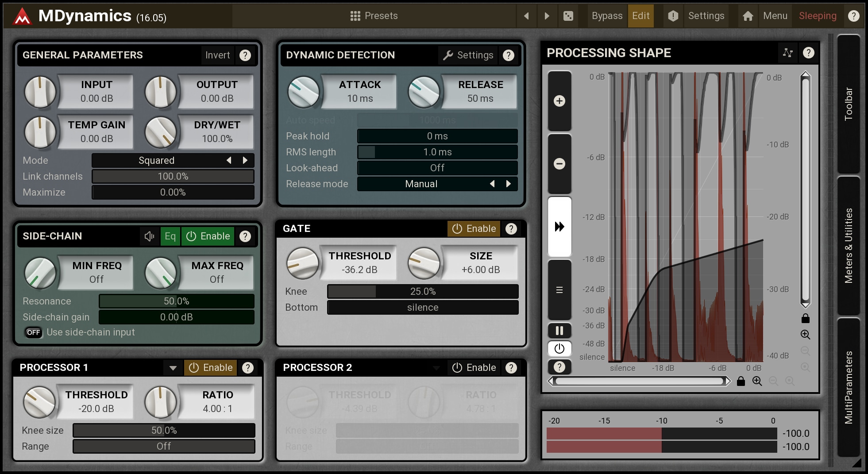Select previous Release mode with left arrow

(x=492, y=184)
